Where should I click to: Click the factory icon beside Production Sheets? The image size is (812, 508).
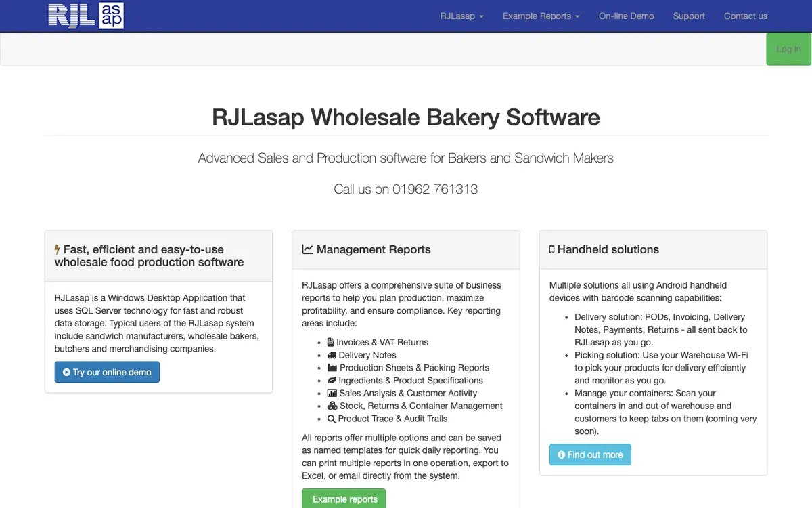coord(332,368)
